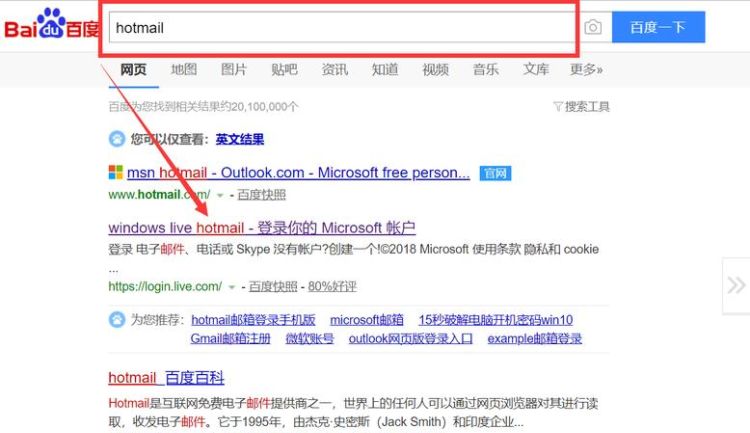Open dropdown arrow after www.hotmail.com/
This screenshot has height=433, width=750.
220,195
